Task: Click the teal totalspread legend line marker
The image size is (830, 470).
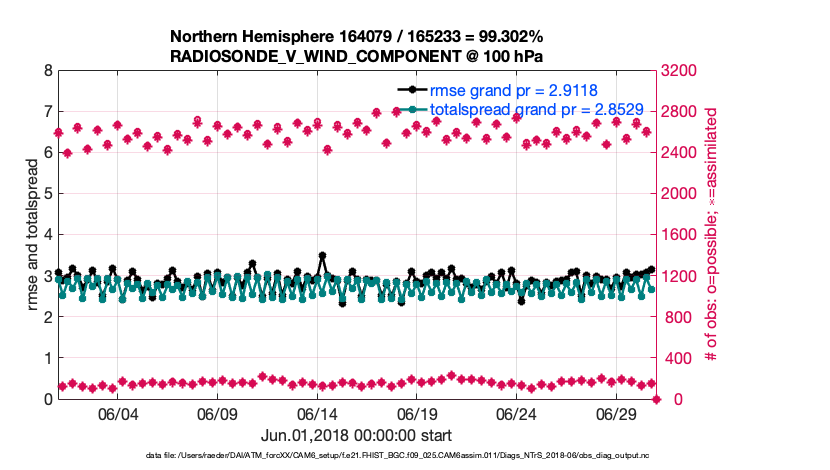Action: 412,110
